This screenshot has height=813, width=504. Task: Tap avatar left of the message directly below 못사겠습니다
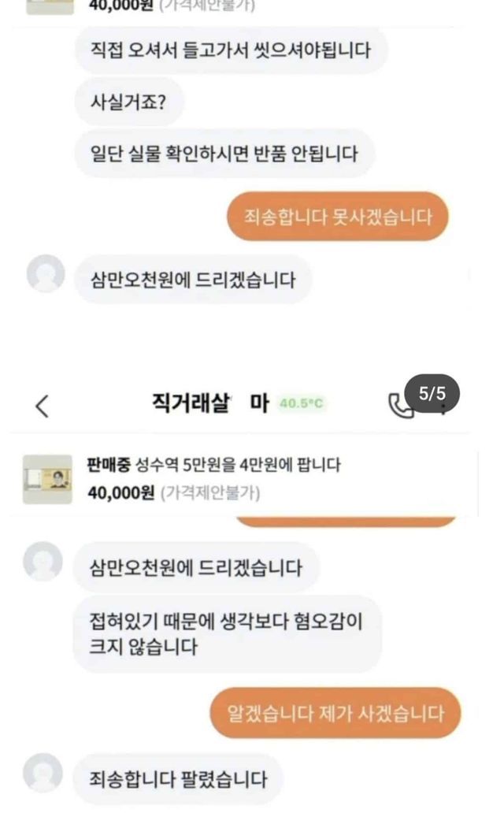coord(46,274)
